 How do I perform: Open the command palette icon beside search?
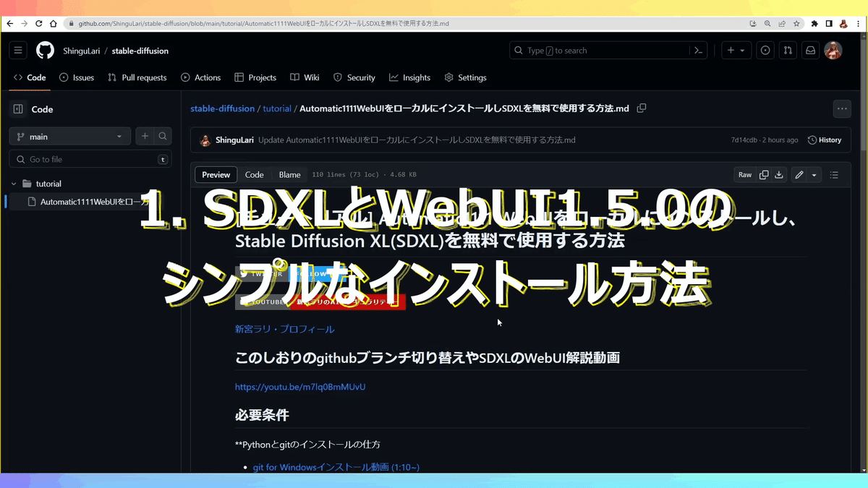pos(699,51)
